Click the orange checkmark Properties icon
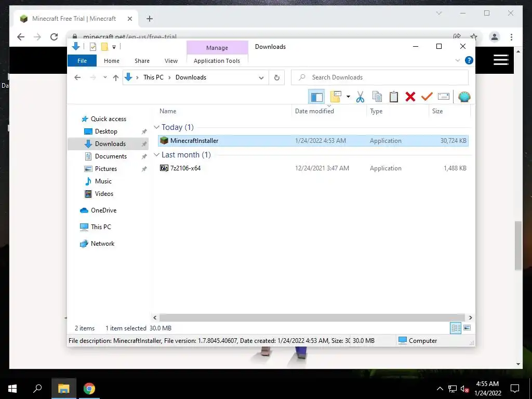The width and height of the screenshot is (532, 399). 427,97
